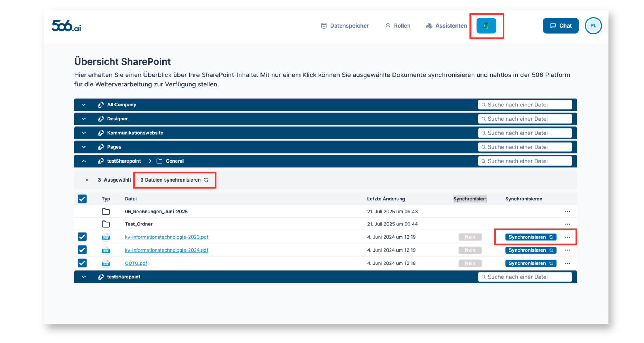Image resolution: width=644 pixels, height=343 pixels.
Task: Clear the selection with the X icon
Action: click(x=87, y=180)
